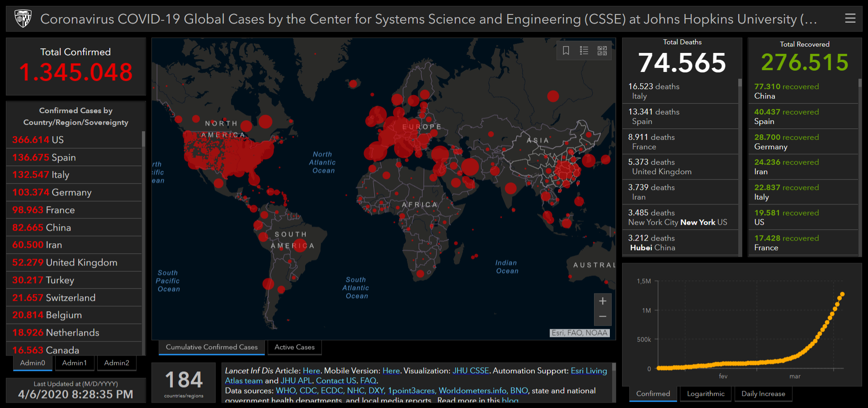
Task: Click Iran 3.739 deaths entry
Action: click(x=680, y=192)
